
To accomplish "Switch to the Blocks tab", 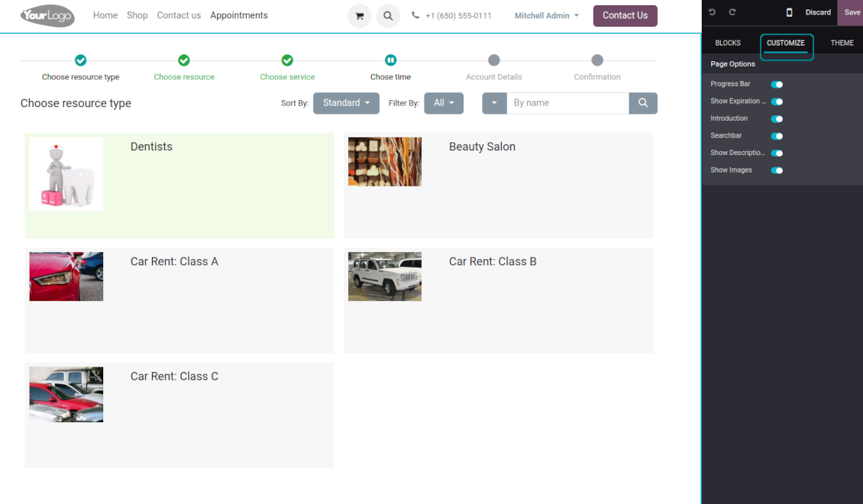I will click(728, 44).
